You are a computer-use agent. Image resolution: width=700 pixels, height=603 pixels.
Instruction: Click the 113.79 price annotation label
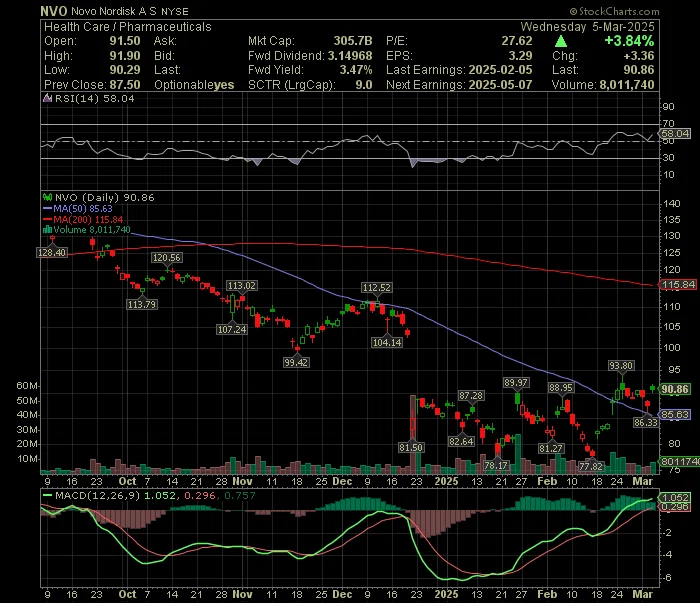pyautogui.click(x=142, y=305)
